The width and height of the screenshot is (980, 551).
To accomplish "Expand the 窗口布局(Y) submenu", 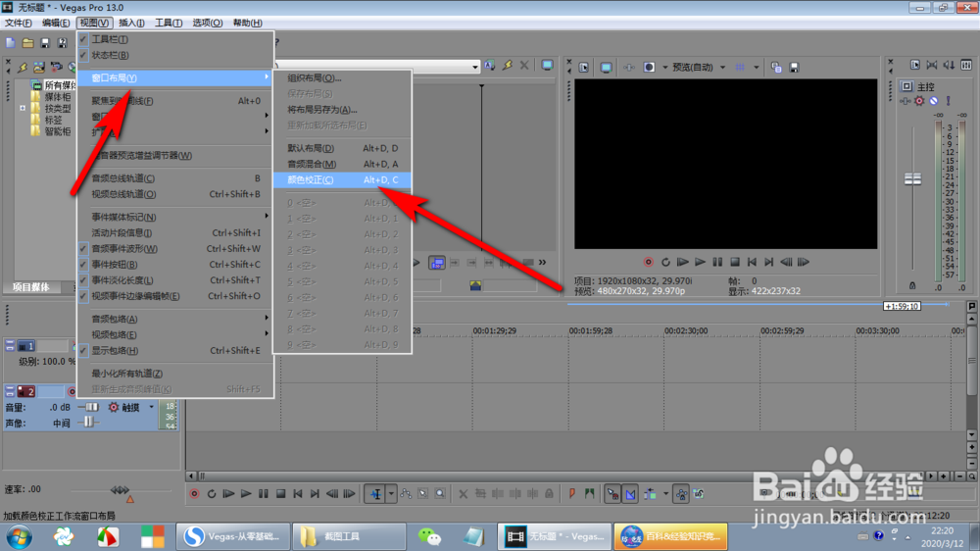I will click(x=175, y=77).
